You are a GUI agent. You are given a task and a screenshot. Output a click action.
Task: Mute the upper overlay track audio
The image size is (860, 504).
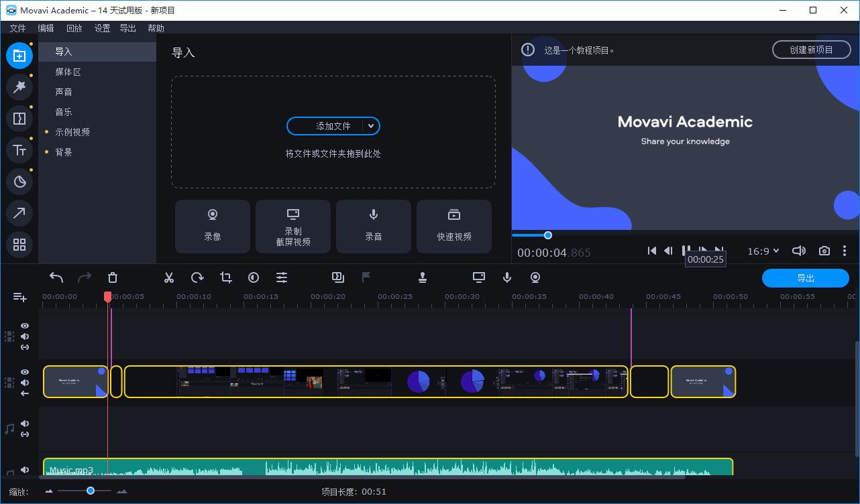25,336
